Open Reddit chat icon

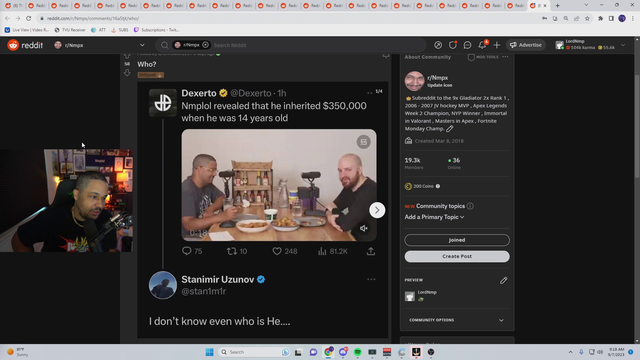pyautogui.click(x=467, y=45)
